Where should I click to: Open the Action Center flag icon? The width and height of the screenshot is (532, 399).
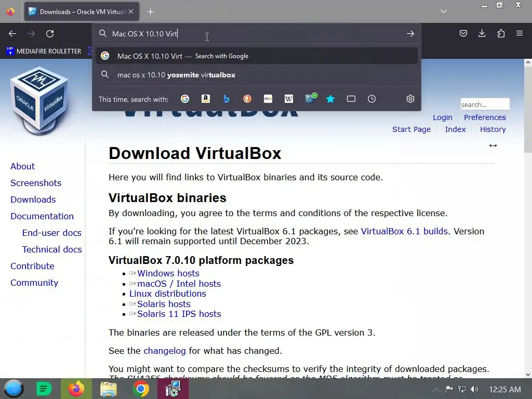(449, 389)
